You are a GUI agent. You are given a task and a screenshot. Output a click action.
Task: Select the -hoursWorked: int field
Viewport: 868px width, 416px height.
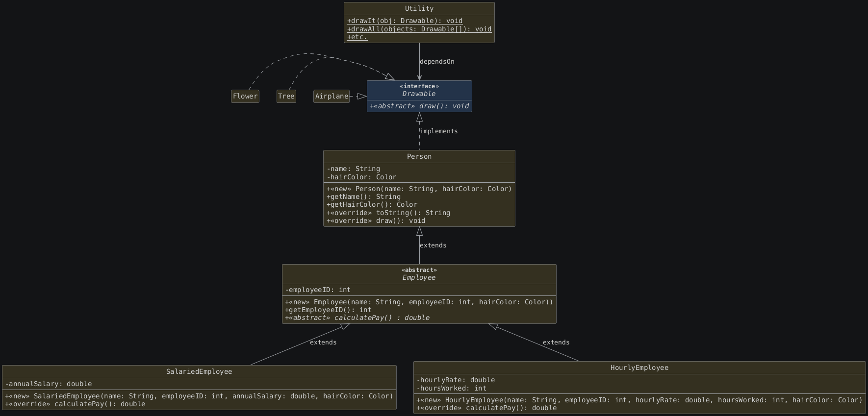point(451,388)
